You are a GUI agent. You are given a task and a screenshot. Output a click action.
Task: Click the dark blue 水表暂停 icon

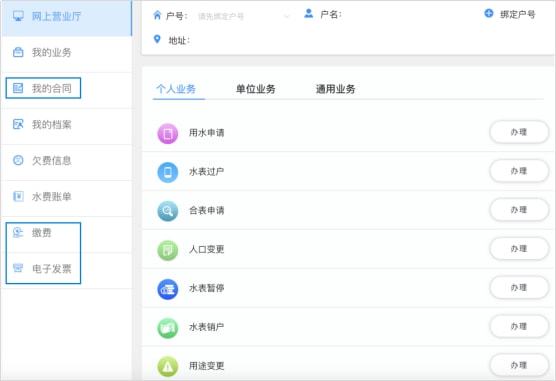[x=167, y=289]
